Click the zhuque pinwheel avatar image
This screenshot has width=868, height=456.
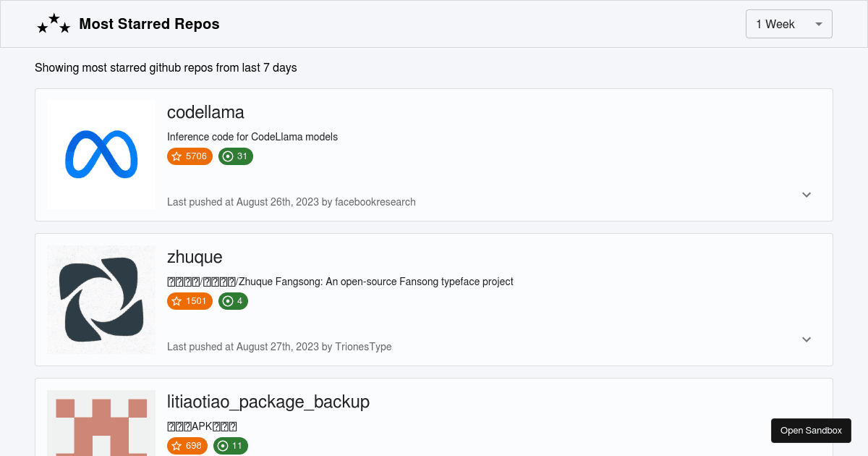pos(101,299)
